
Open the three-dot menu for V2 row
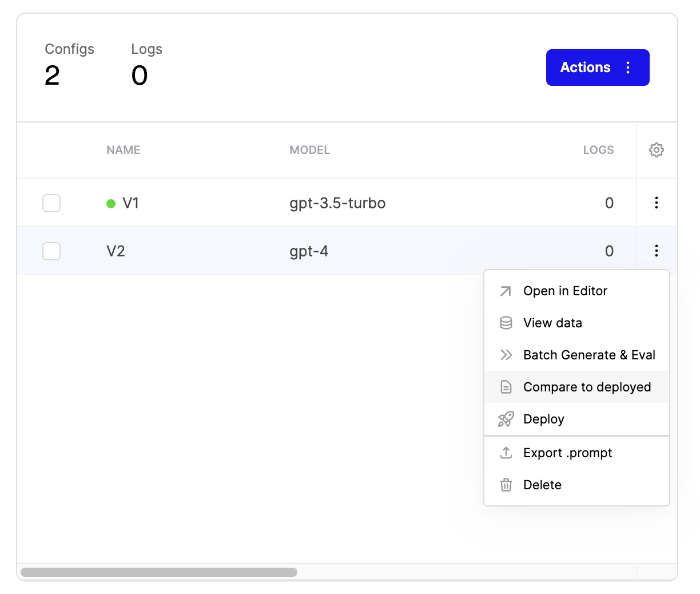[x=657, y=251]
